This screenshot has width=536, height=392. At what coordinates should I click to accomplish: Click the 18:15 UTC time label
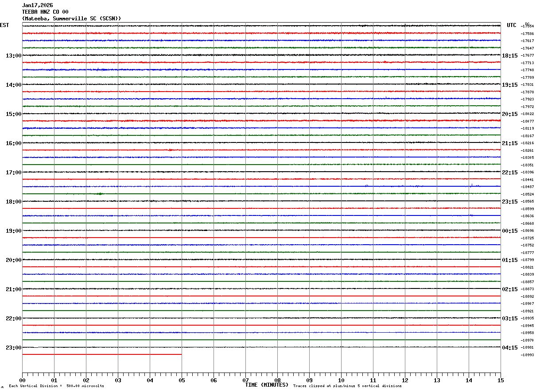510,56
